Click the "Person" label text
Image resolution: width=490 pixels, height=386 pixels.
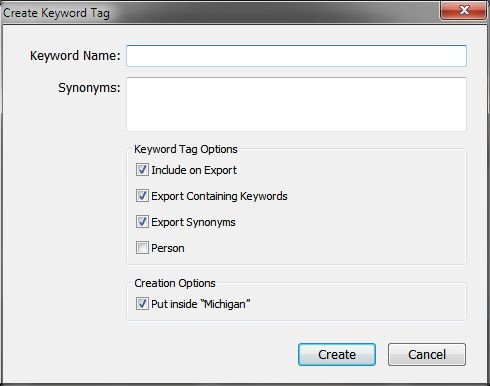[168, 248]
